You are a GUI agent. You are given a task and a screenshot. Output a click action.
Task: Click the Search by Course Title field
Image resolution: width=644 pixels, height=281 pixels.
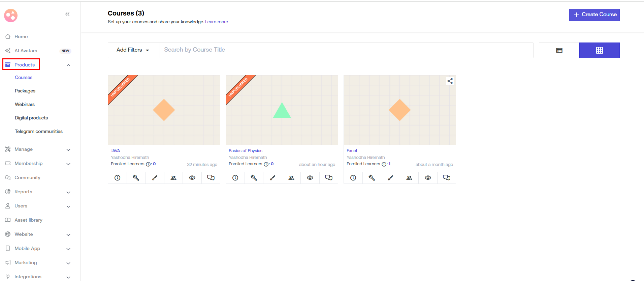[346, 50]
